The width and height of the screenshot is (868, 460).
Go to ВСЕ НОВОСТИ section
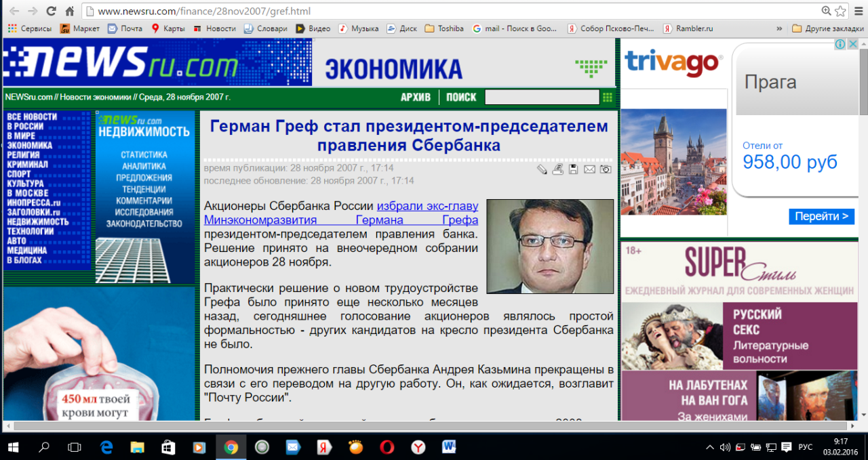coord(32,117)
